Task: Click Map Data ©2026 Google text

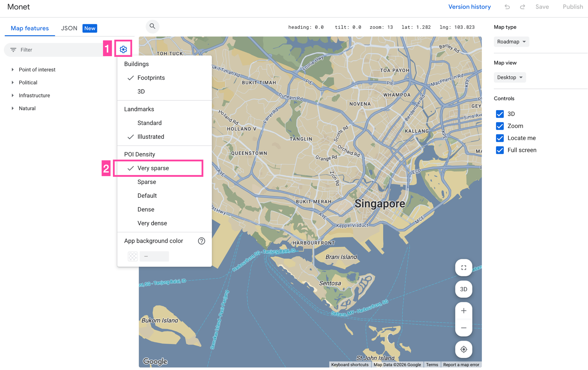Action: (x=397, y=364)
